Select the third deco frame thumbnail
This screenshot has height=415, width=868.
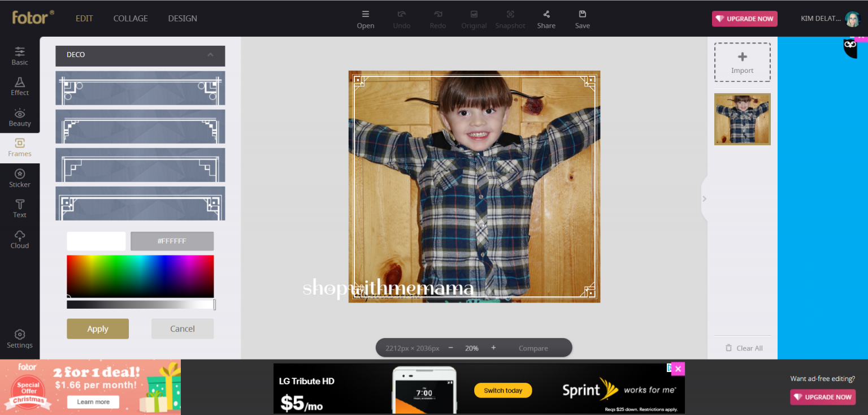[x=140, y=165]
